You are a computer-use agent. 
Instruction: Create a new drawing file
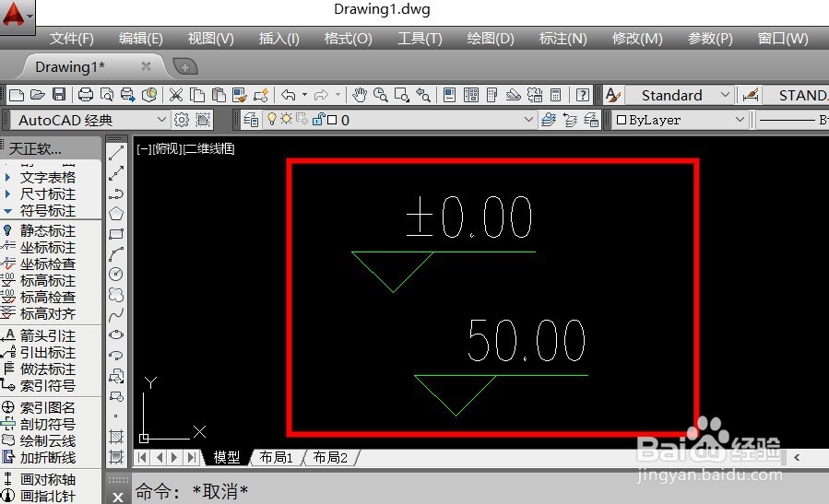point(17,95)
